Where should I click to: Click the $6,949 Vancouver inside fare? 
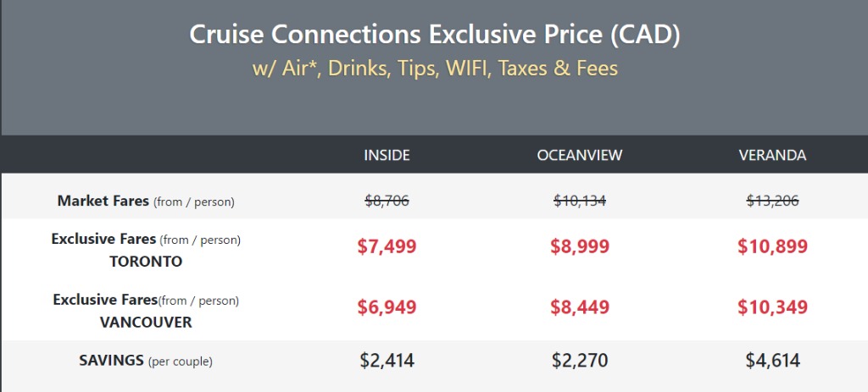pos(387,307)
